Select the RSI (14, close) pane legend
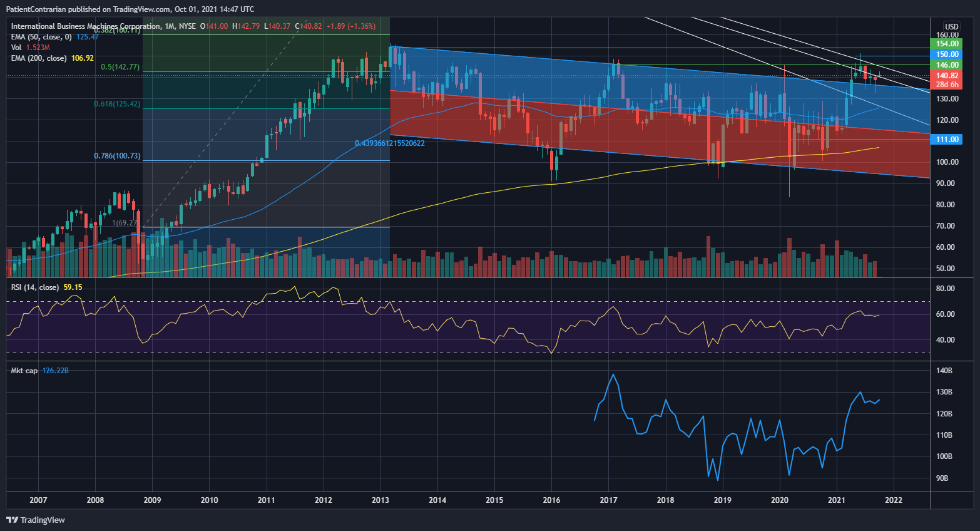Image resolution: width=980 pixels, height=531 pixels. pyautogui.click(x=46, y=287)
